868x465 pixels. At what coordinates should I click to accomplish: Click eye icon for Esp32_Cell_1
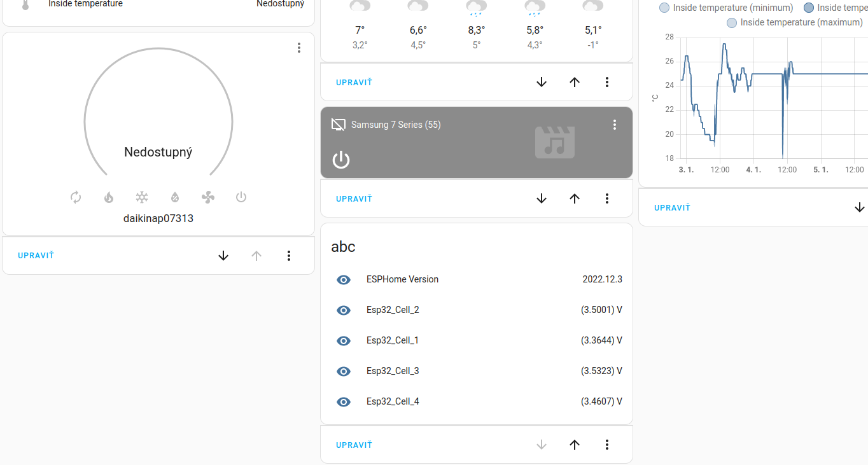coord(344,340)
